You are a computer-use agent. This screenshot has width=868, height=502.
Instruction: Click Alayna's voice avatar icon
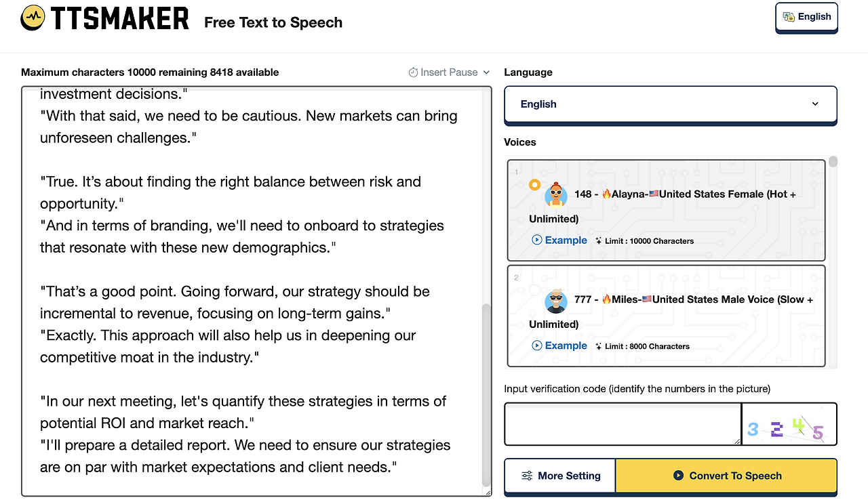[x=556, y=194]
